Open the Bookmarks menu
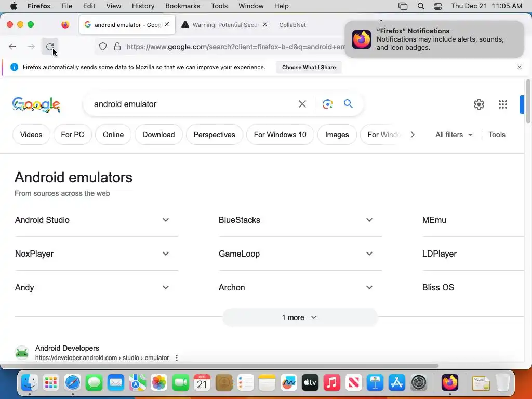Image resolution: width=532 pixels, height=399 pixels. click(x=182, y=6)
